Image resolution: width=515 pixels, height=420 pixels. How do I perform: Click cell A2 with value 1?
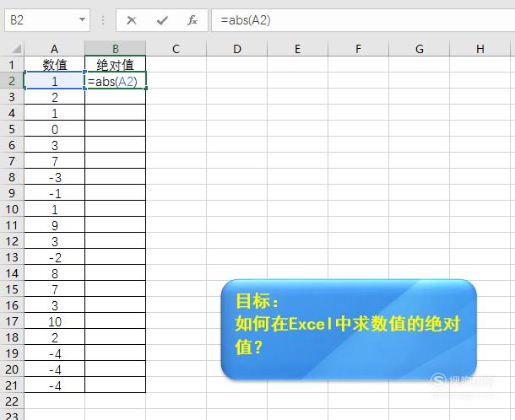[55, 81]
